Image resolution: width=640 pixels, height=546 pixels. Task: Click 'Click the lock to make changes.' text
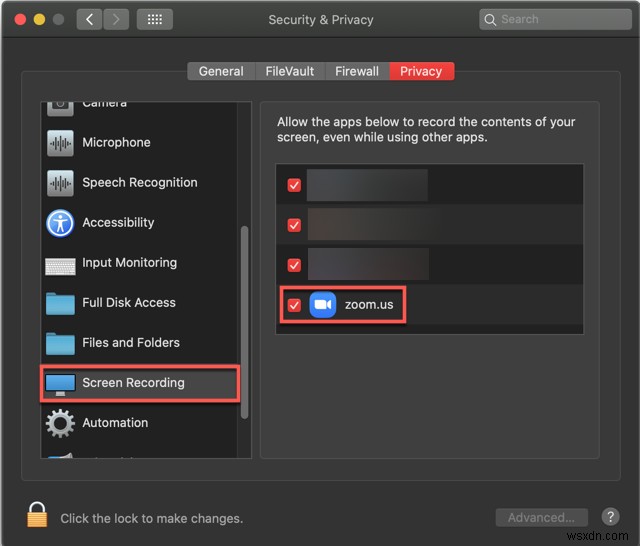tap(151, 518)
